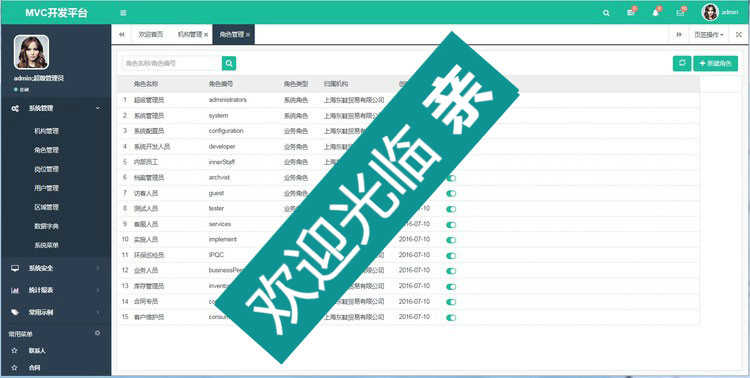Click the MVC开发平台 logo title
Viewport: 750px width, 378px height.
pyautogui.click(x=56, y=13)
